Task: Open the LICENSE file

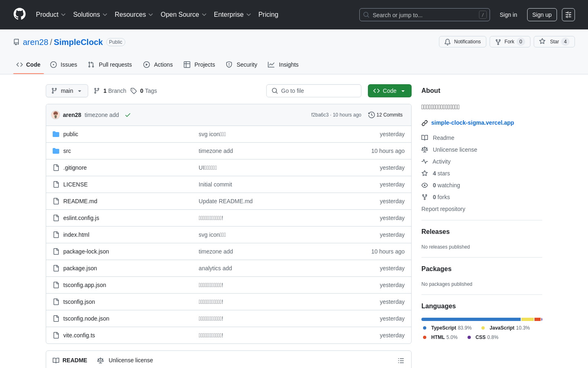Action: pos(76,184)
